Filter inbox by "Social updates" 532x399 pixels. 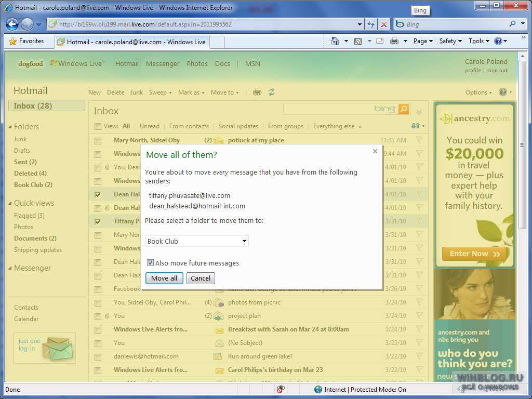click(238, 126)
